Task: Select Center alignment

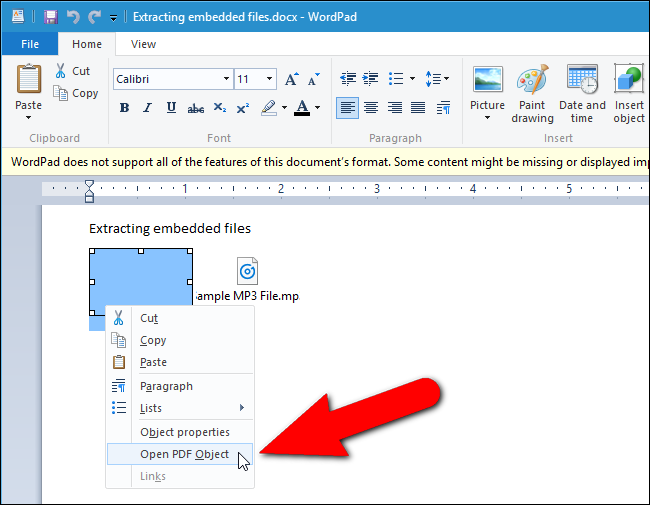Action: pyautogui.click(x=371, y=108)
